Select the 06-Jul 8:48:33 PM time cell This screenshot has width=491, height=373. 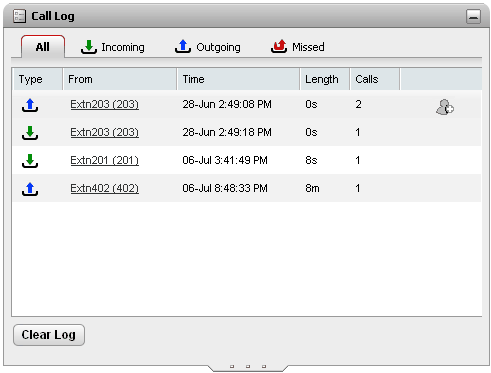(x=225, y=188)
